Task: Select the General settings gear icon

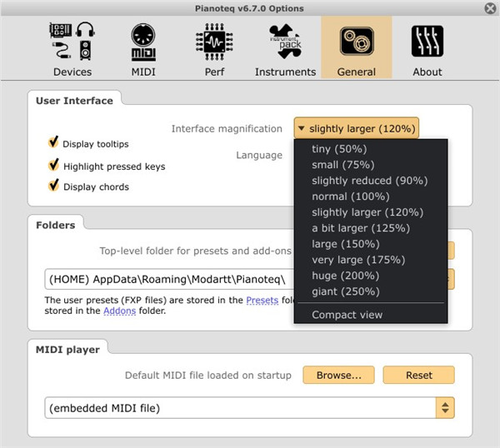Action: [356, 41]
